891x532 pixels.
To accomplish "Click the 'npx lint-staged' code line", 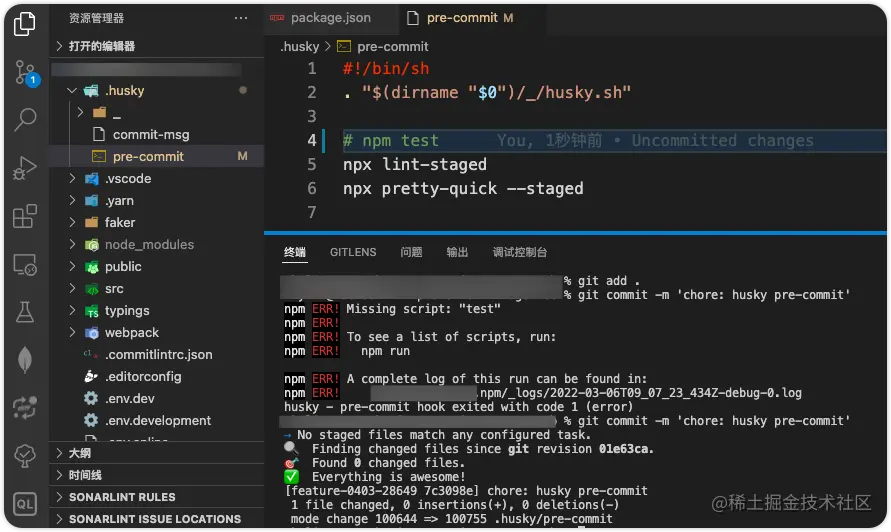I will [415, 165].
